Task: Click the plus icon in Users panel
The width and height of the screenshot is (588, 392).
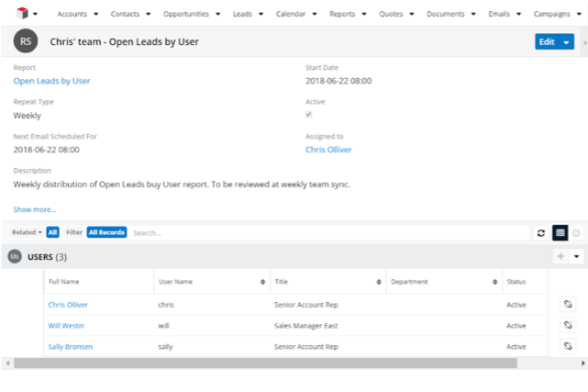Action: pyautogui.click(x=560, y=257)
